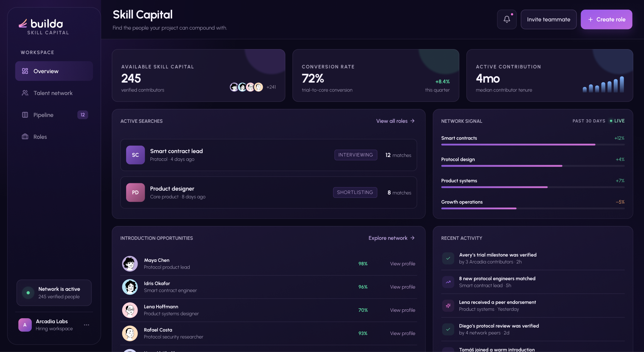Click the Pipeline count badge 12
The width and height of the screenshot is (644, 352).
click(83, 115)
